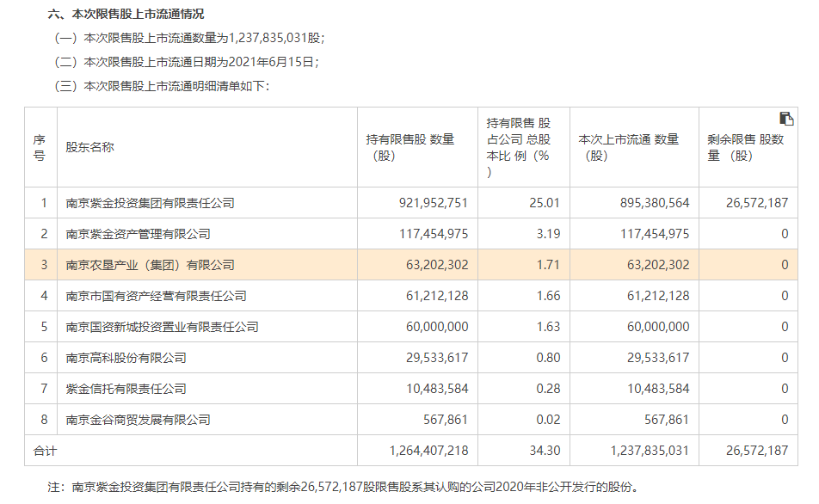
Task: Click the percentage 3.19
Action: [548, 233]
